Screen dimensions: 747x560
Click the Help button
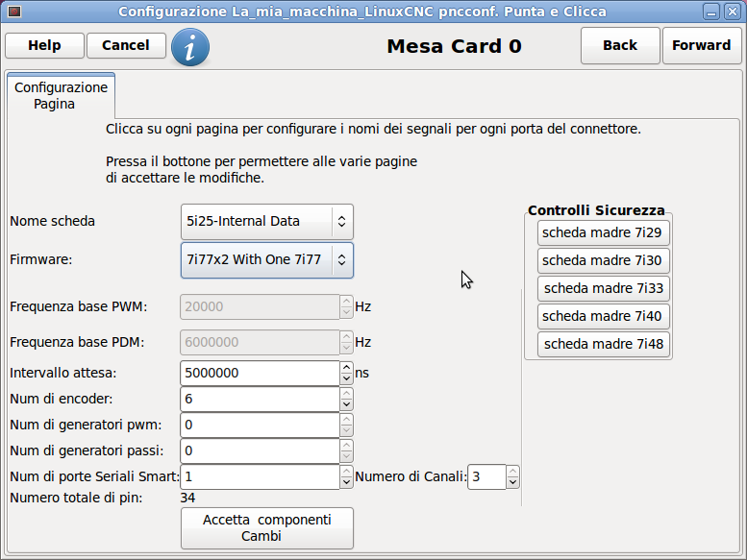tap(44, 46)
